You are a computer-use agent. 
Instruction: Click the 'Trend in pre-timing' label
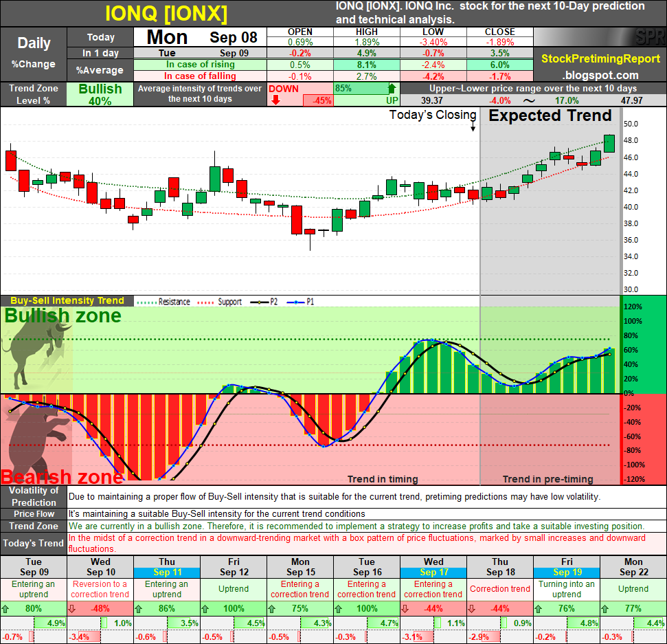548,479
